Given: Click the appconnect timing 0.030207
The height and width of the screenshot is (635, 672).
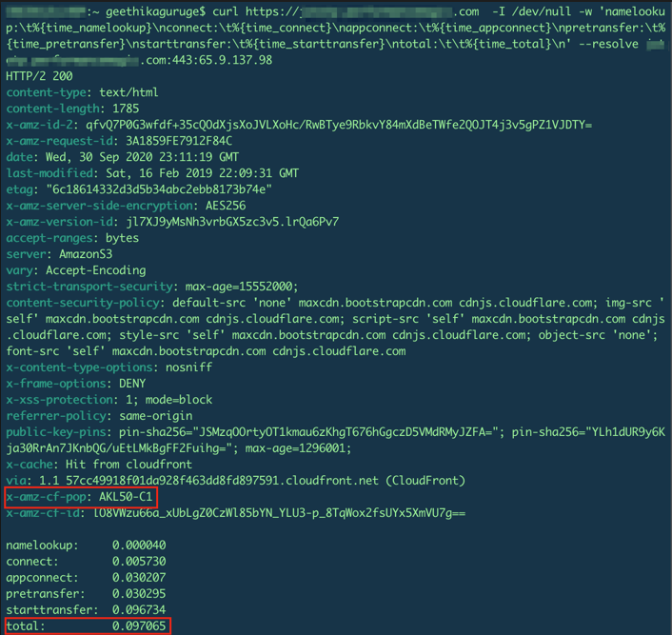Looking at the screenshot, I should tap(139, 578).
